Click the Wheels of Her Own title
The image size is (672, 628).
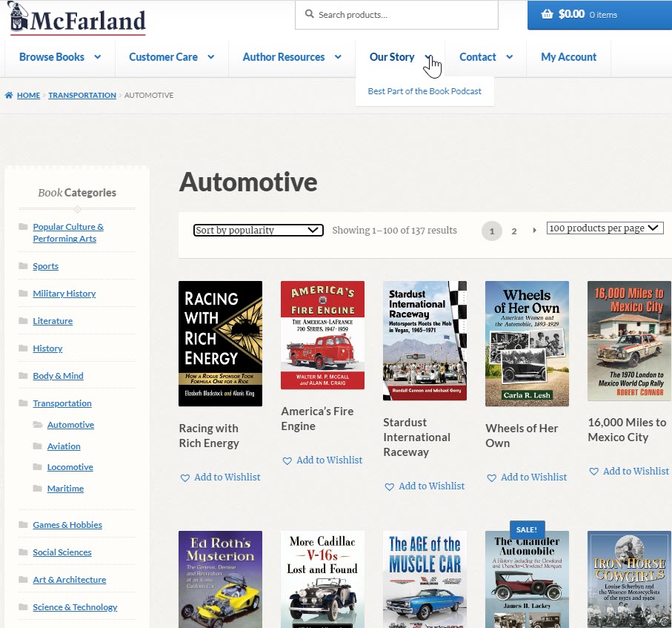(522, 436)
